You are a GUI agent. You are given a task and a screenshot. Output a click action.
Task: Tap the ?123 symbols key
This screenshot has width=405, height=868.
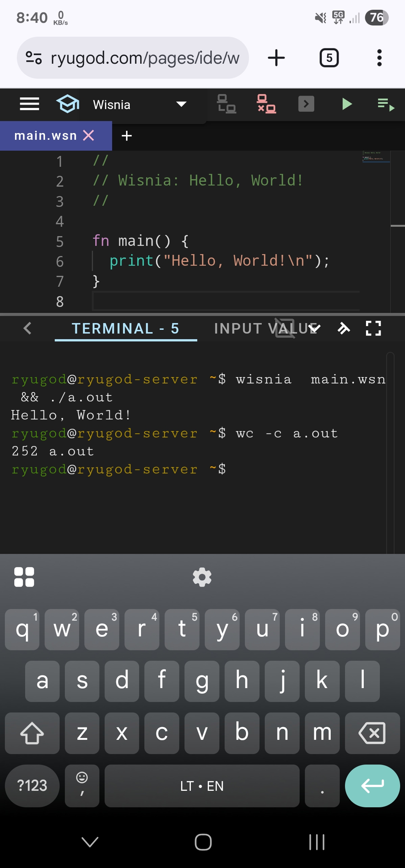point(32,786)
